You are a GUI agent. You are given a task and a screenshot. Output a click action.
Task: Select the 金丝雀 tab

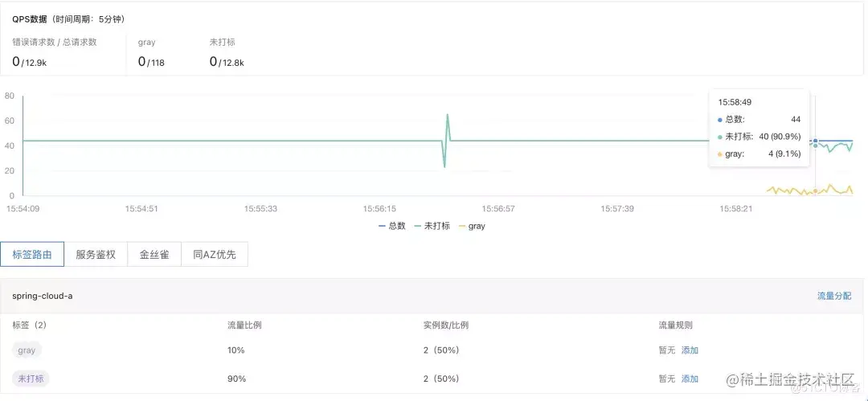pyautogui.click(x=154, y=255)
